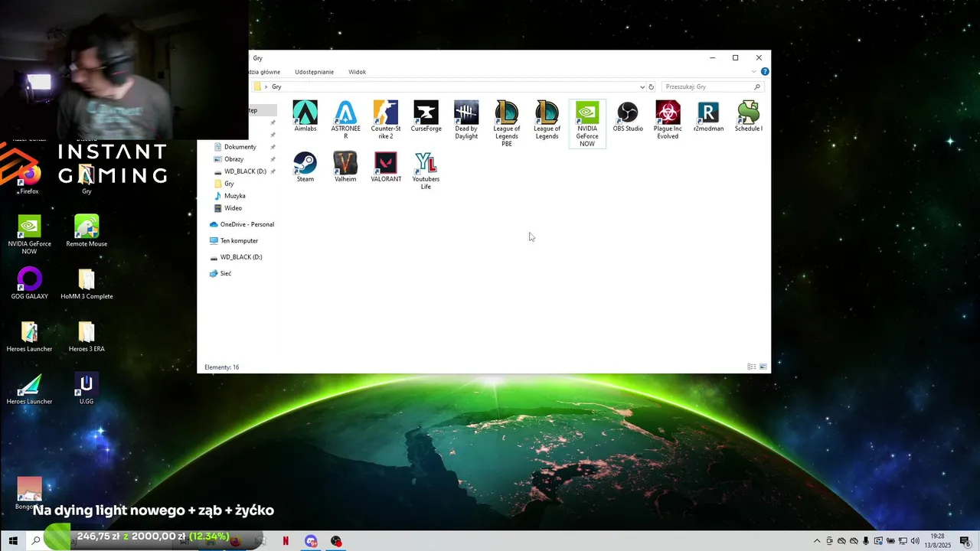This screenshot has height=551, width=980.
Task: Click the pin icon beside Dokumenty
Action: point(273,147)
